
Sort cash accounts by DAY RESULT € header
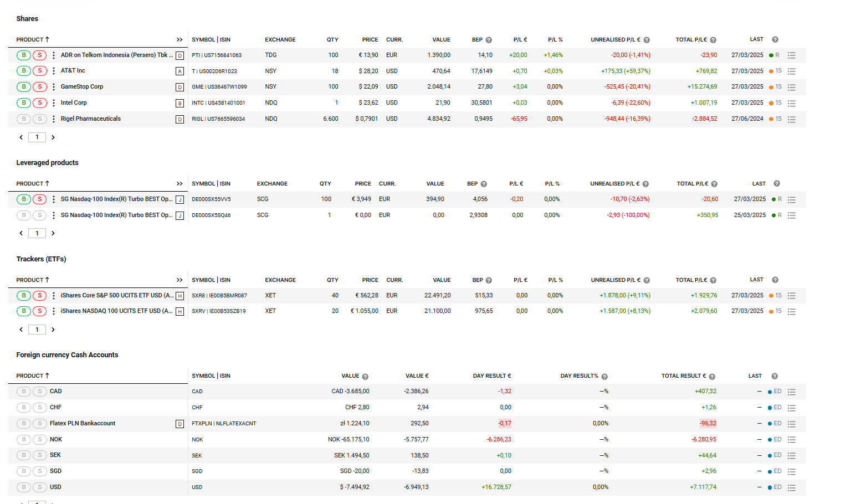click(x=492, y=376)
